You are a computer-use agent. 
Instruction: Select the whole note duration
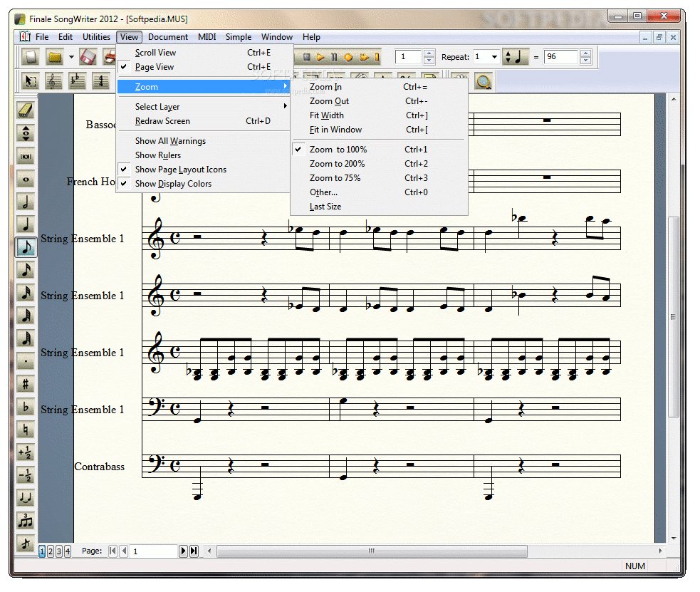pyautogui.click(x=26, y=179)
